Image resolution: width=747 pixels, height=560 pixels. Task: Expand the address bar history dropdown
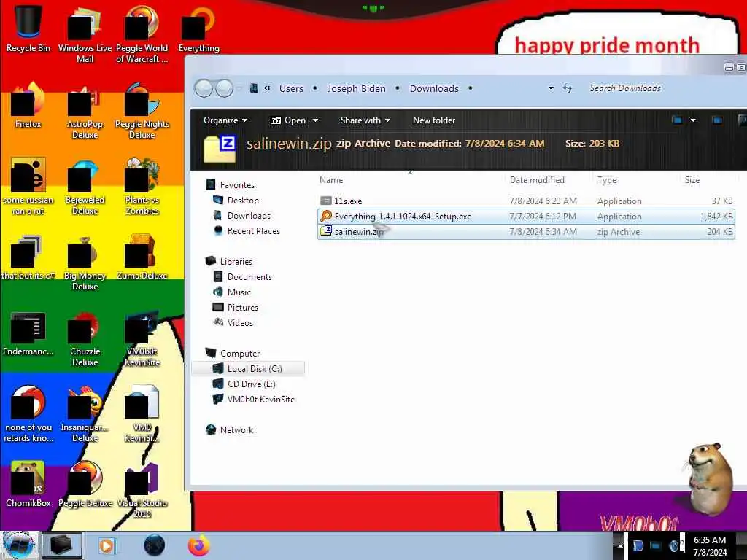pyautogui.click(x=551, y=88)
